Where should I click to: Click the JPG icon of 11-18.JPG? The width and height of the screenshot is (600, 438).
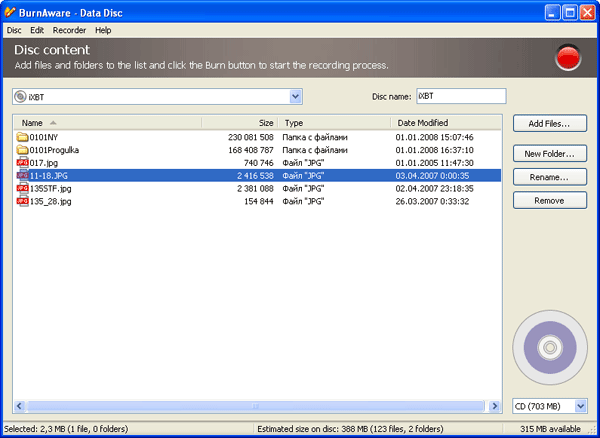[x=23, y=176]
